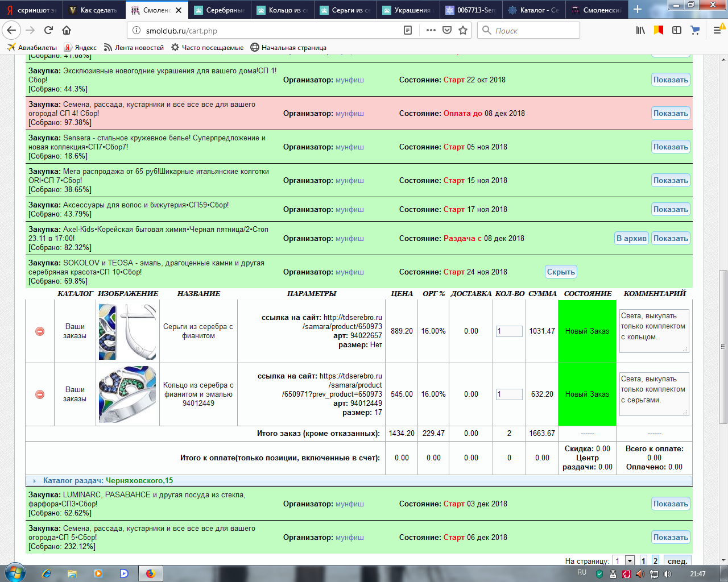The width and height of the screenshot is (728, 582).
Task: Open the Yandex flag extension icon
Action: pyautogui.click(x=659, y=30)
